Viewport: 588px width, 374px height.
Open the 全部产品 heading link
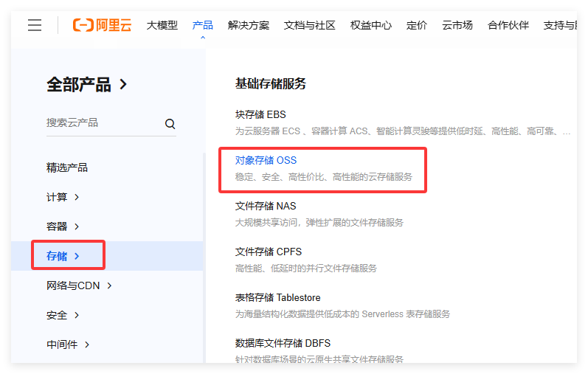pos(79,84)
